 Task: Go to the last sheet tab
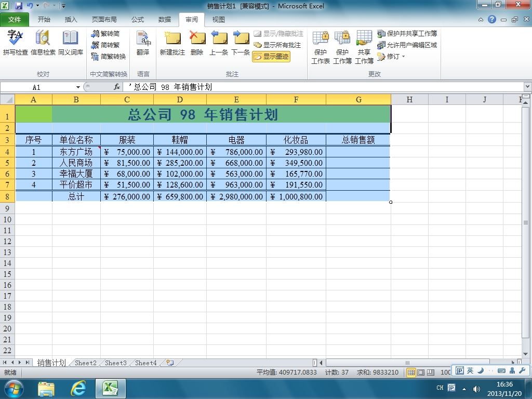pos(28,363)
